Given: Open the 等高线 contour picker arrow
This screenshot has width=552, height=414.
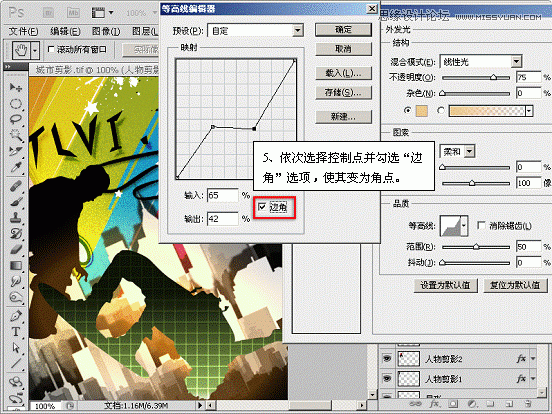Looking at the screenshot, I should 464,226.
